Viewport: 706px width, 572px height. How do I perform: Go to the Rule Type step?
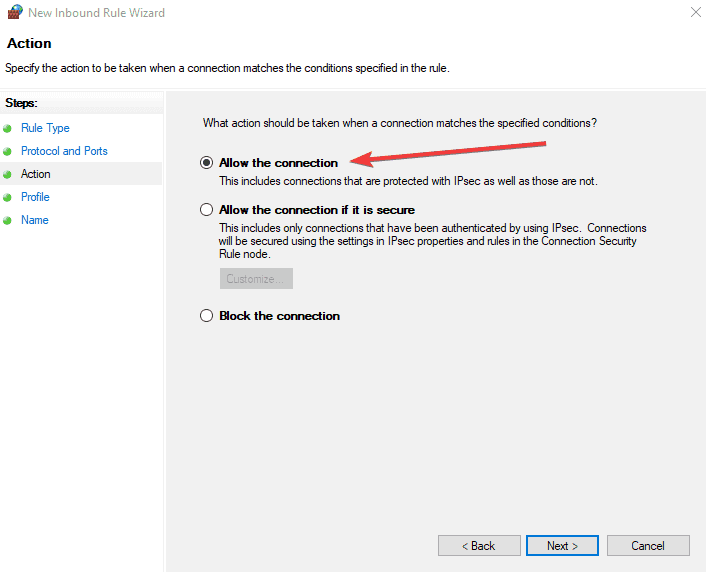point(45,128)
